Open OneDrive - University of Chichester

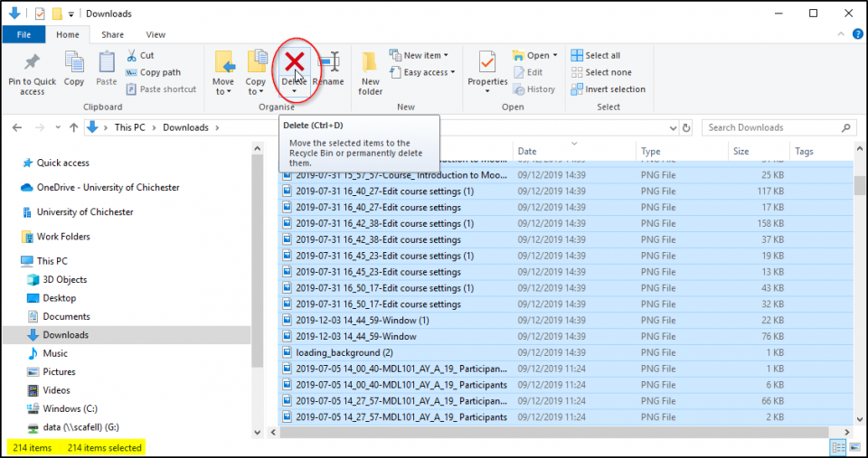(x=108, y=188)
